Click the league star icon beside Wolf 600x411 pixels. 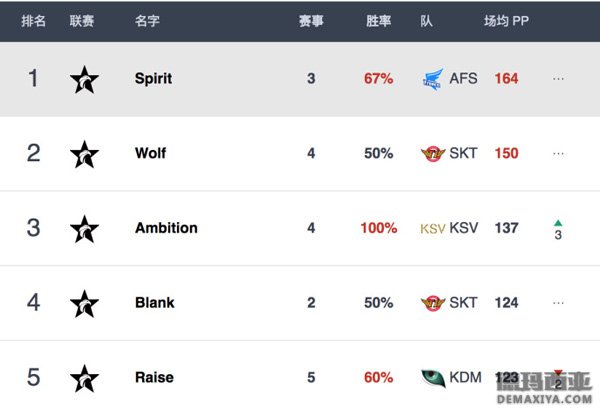click(85, 154)
